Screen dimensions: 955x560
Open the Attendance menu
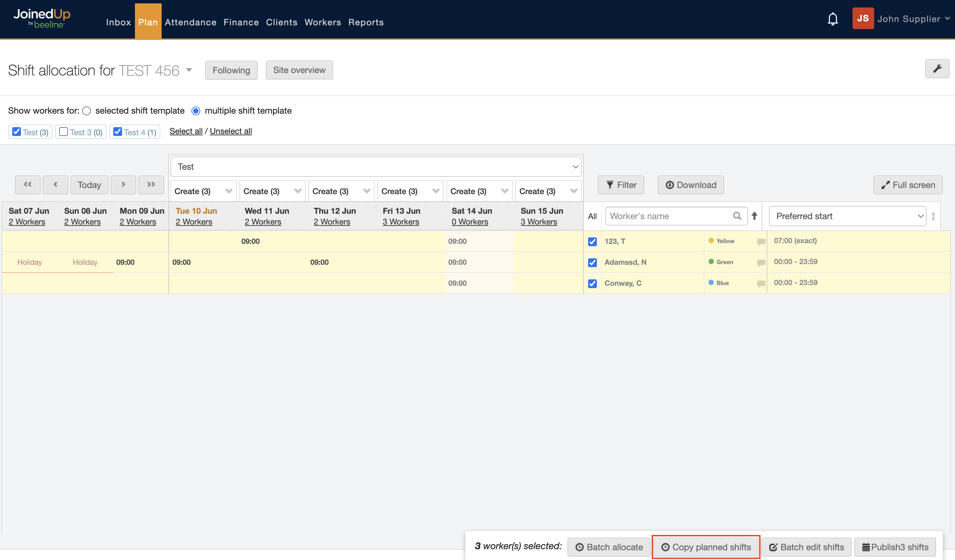[190, 22]
